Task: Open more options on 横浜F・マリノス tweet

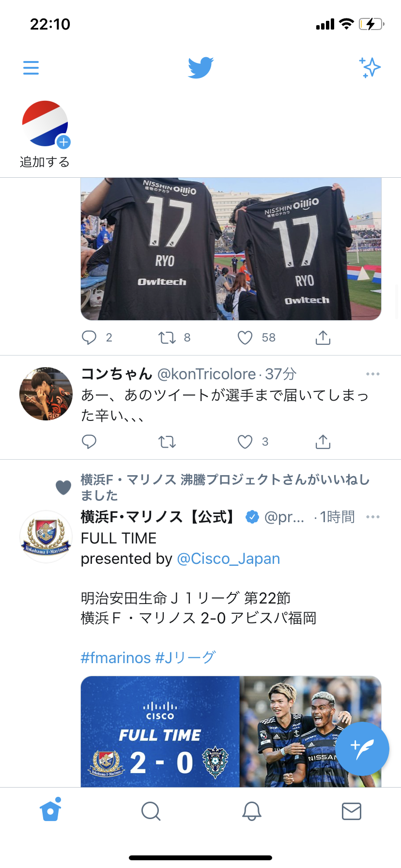Action: pyautogui.click(x=373, y=517)
